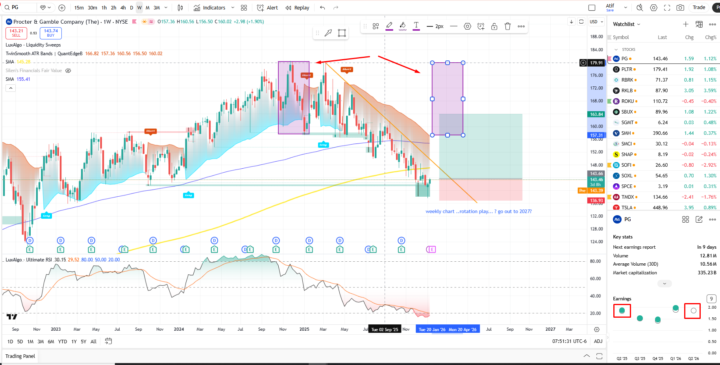The image size is (720, 365).
Task: Enter fullscreen mode
Action: coord(667,8)
